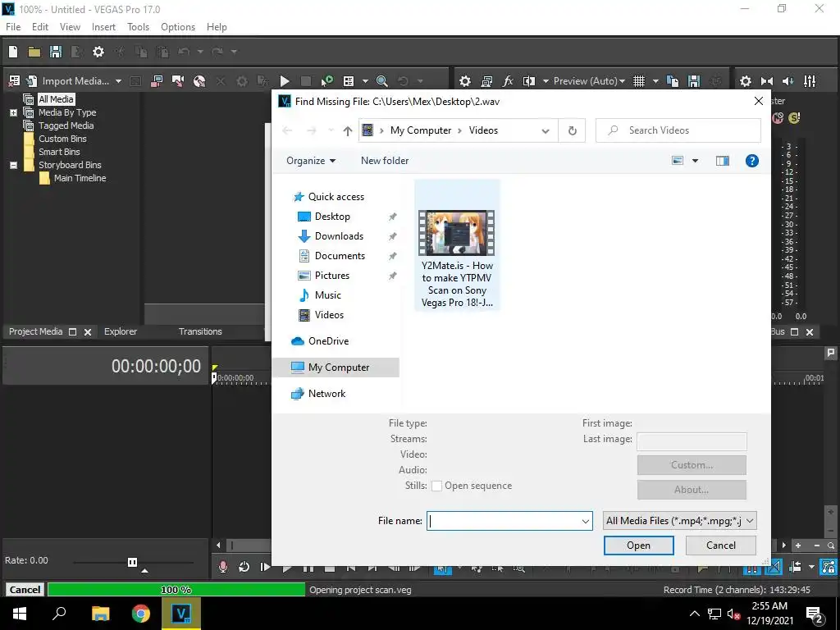The height and width of the screenshot is (630, 840).
Task: Click the Cancel button in Find Missing File dialog
Action: tap(721, 546)
